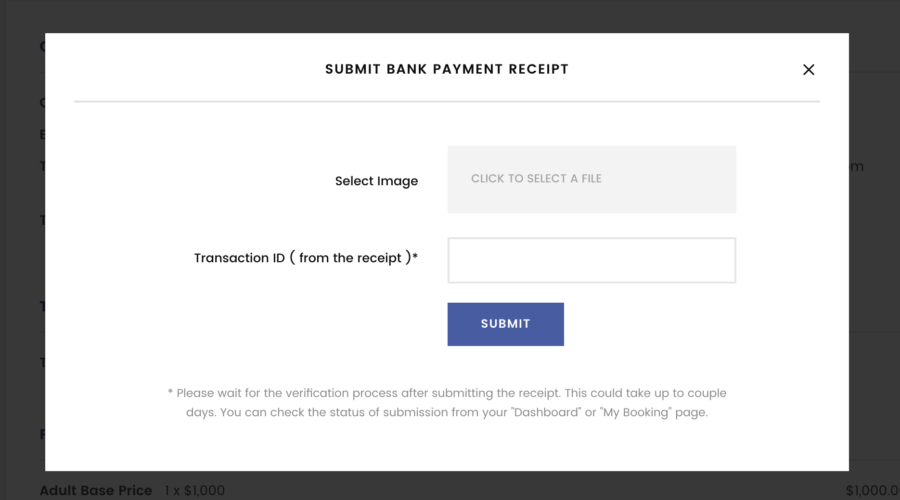Click the file selection upload area

[x=591, y=179]
